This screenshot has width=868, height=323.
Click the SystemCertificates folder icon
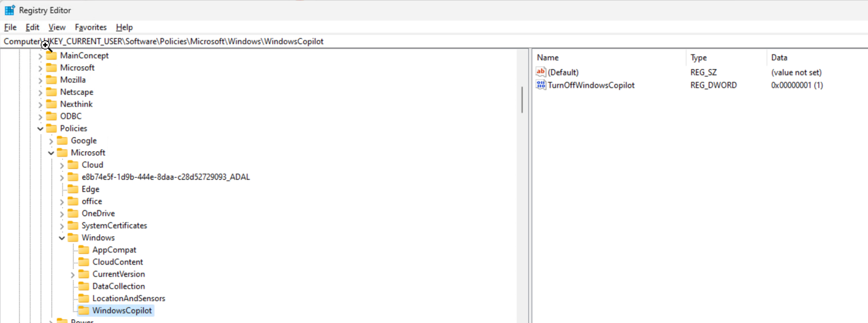pos(73,225)
